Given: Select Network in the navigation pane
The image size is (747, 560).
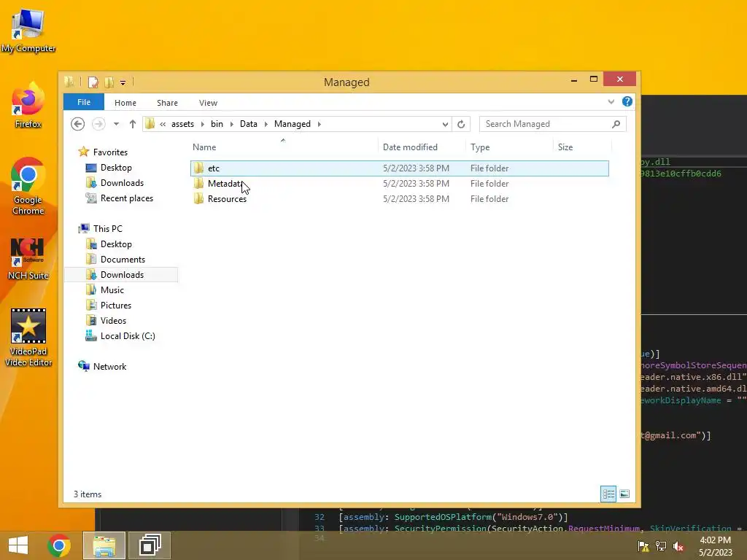Looking at the screenshot, I should (x=109, y=367).
